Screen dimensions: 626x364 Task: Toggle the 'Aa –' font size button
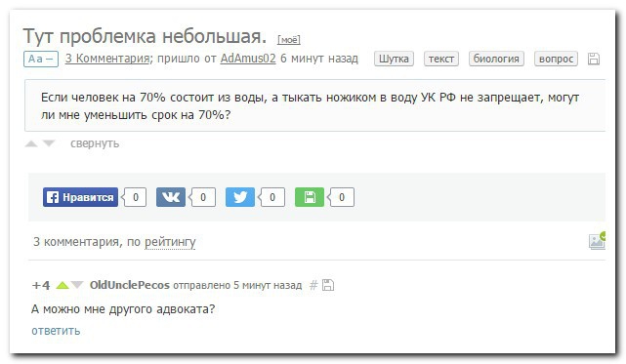click(x=41, y=60)
